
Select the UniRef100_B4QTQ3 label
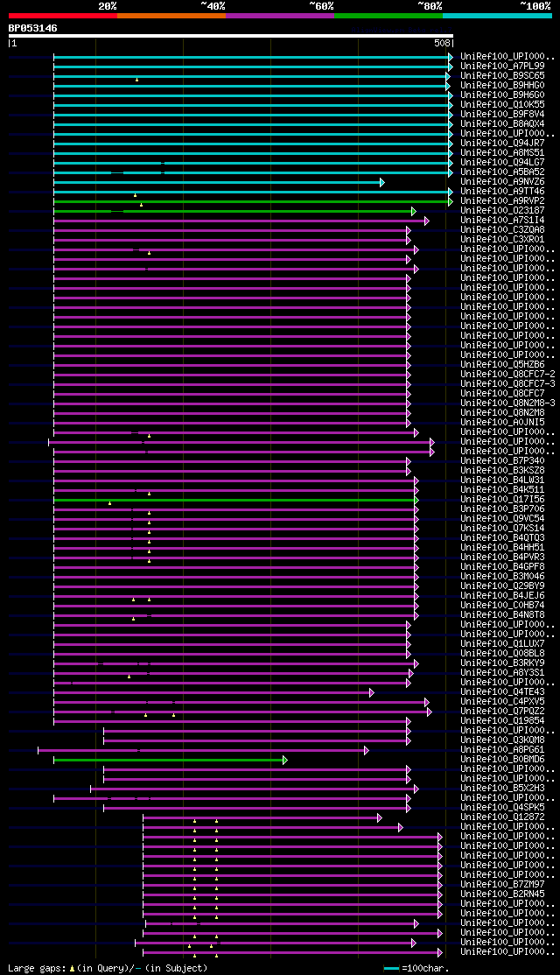[x=502, y=538]
